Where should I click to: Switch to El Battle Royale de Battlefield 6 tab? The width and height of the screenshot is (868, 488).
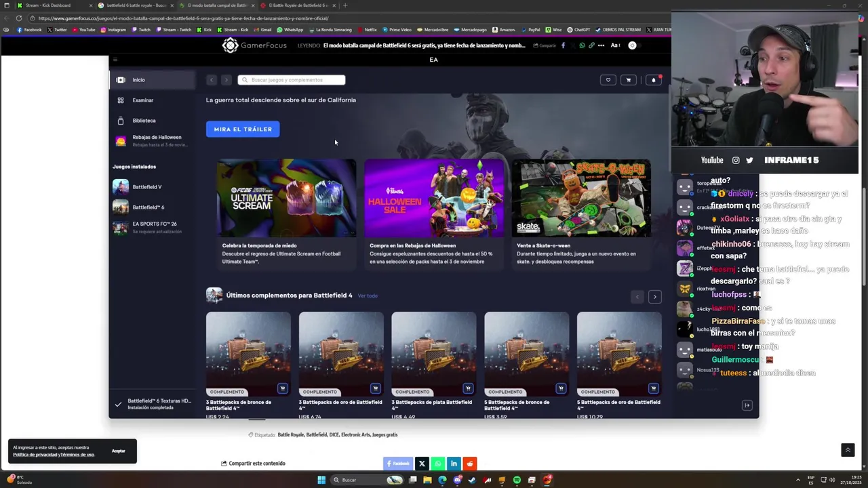(x=298, y=5)
